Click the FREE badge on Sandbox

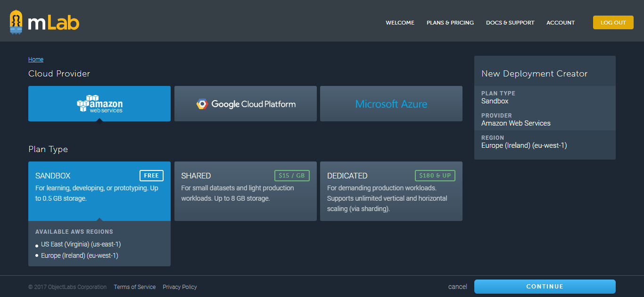pyautogui.click(x=151, y=176)
